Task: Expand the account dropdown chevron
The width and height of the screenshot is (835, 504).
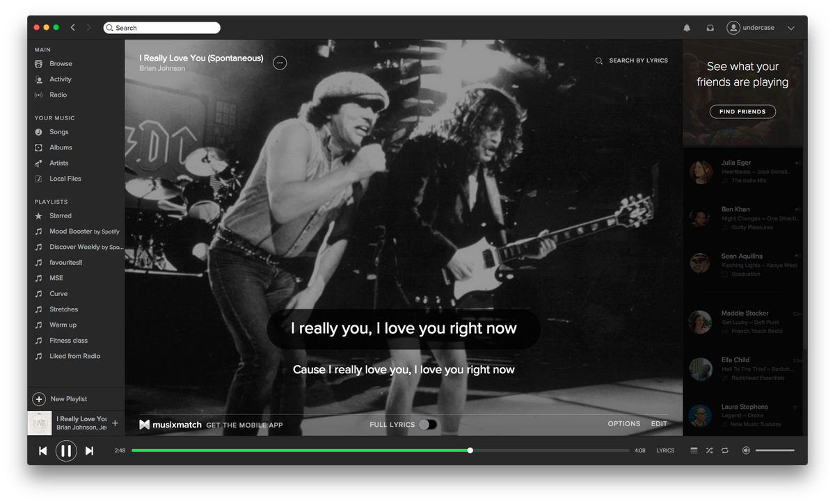Action: (791, 29)
